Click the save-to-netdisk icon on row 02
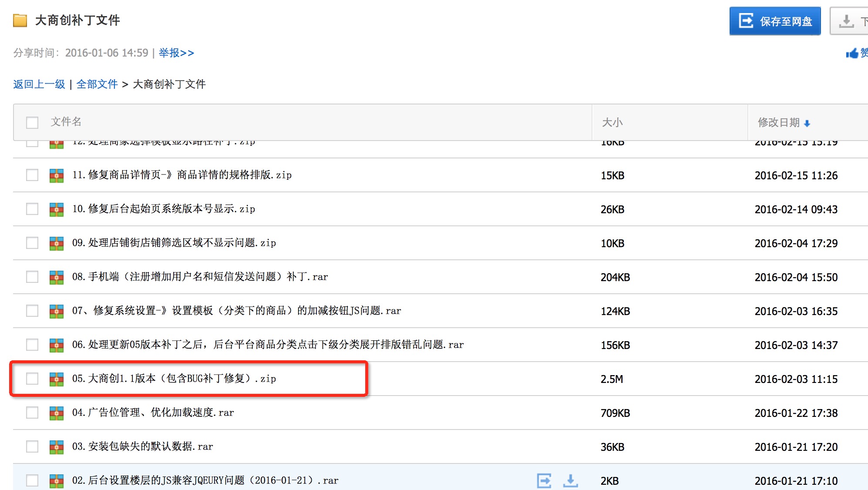Screen dimensions: 868x490 click(544, 480)
